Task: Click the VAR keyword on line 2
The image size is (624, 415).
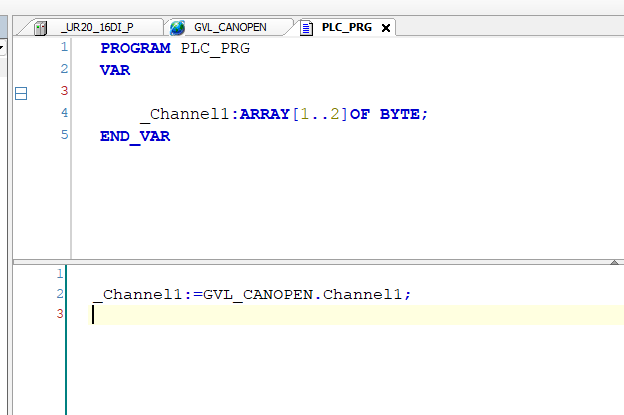Action: click(115, 70)
